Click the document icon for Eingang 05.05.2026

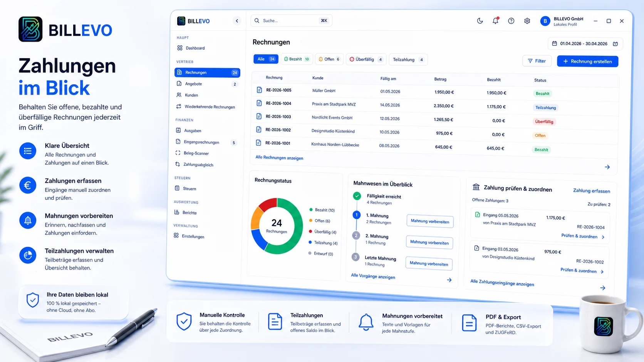(x=478, y=215)
